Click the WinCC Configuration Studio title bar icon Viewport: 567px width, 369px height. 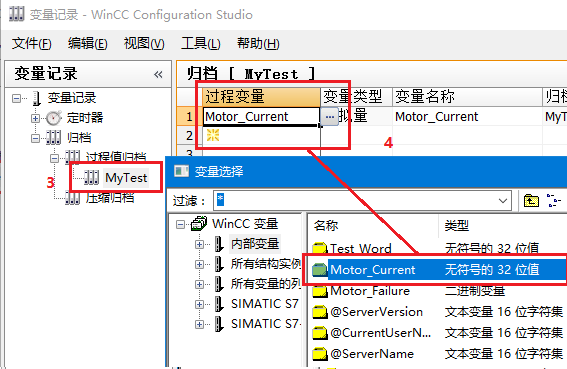click(17, 14)
